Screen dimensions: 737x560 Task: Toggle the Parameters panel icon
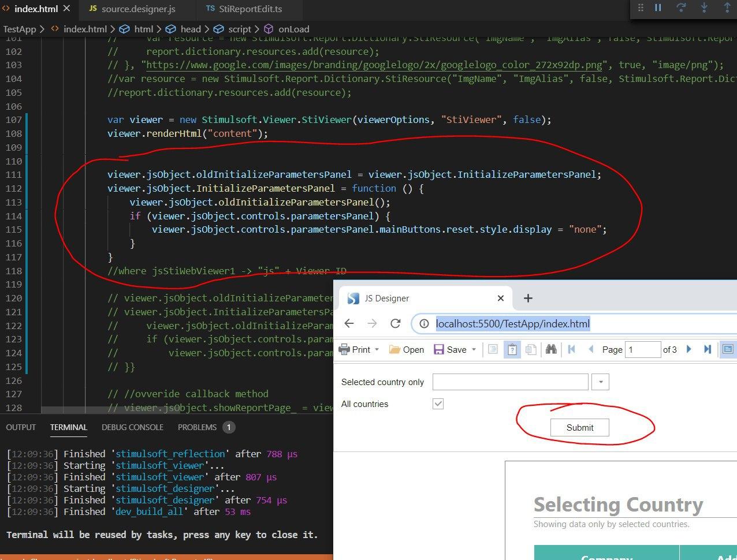[512, 349]
